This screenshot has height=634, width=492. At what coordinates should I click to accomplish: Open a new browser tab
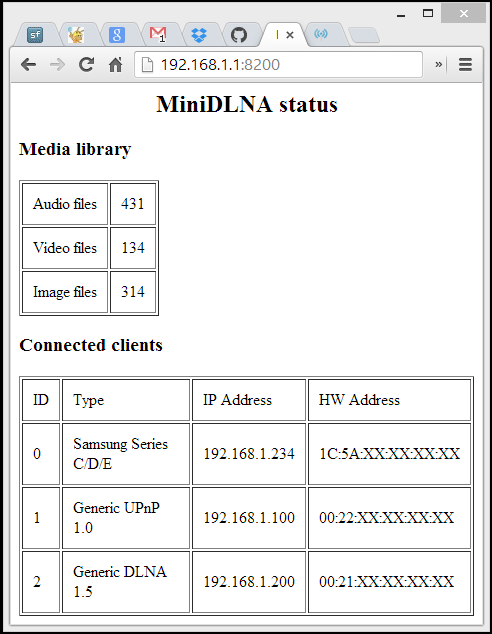click(x=364, y=35)
